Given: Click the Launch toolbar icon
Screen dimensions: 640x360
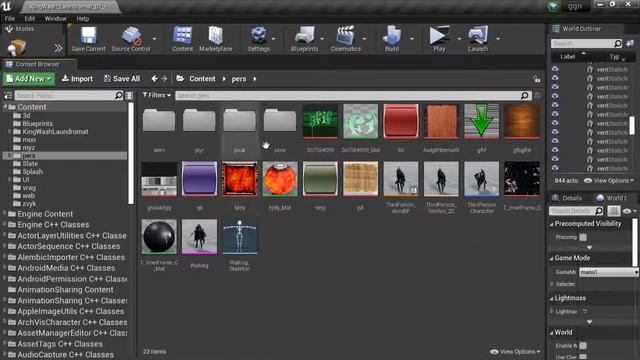Looking at the screenshot, I should 478,39.
